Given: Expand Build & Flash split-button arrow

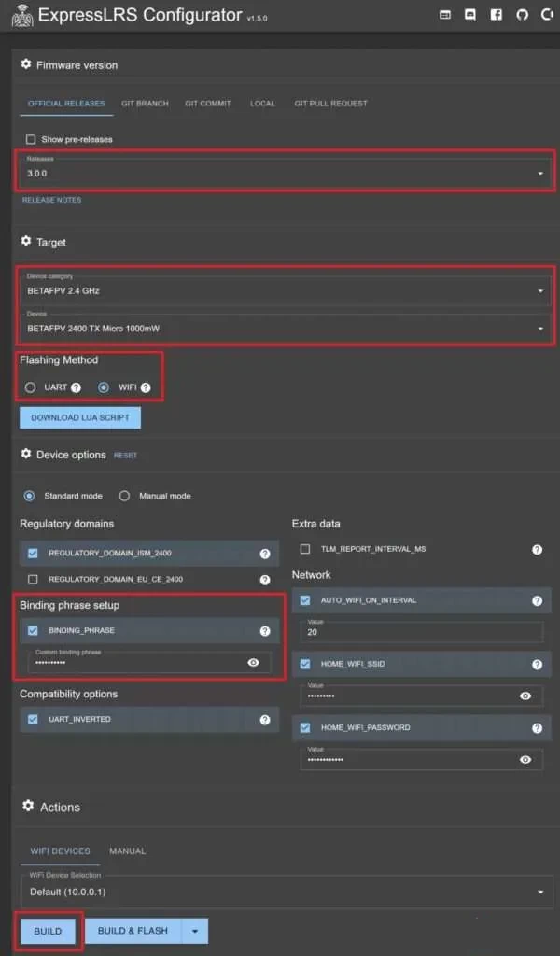Looking at the screenshot, I should pos(195,931).
